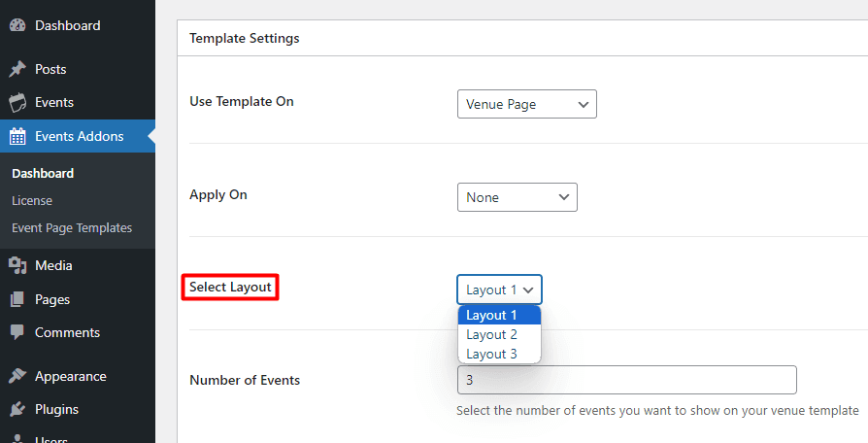
Task: Click the Posts pushpin icon
Action: 17,70
